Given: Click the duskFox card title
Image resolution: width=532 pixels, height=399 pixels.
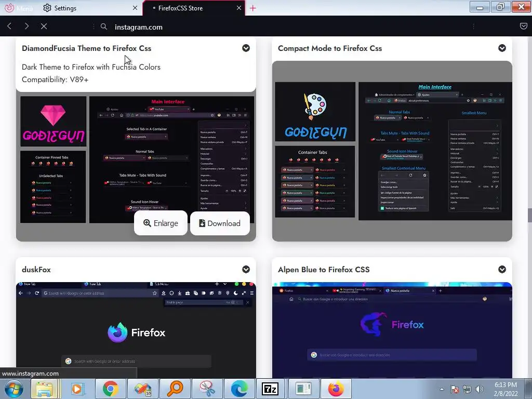Looking at the screenshot, I should coord(36,270).
